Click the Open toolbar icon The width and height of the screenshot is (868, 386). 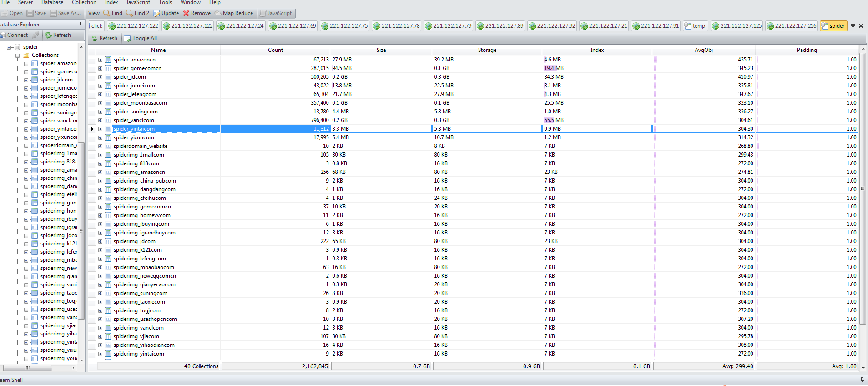point(4,13)
